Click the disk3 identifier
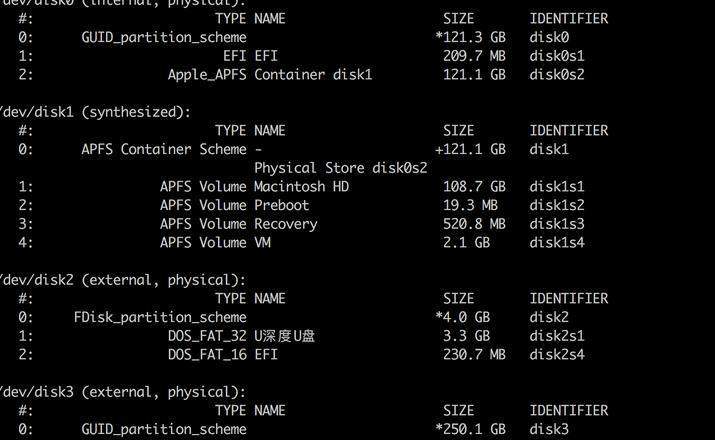This screenshot has width=715, height=440. click(x=549, y=429)
